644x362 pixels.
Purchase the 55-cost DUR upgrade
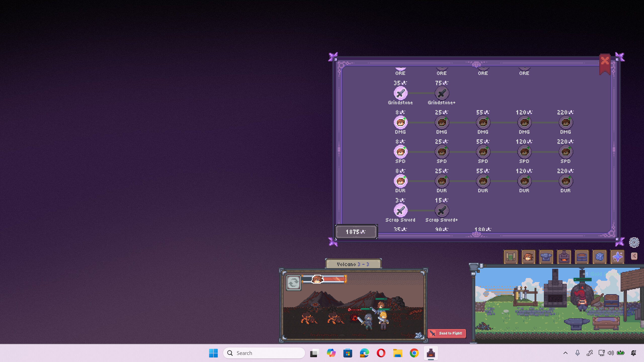click(483, 181)
